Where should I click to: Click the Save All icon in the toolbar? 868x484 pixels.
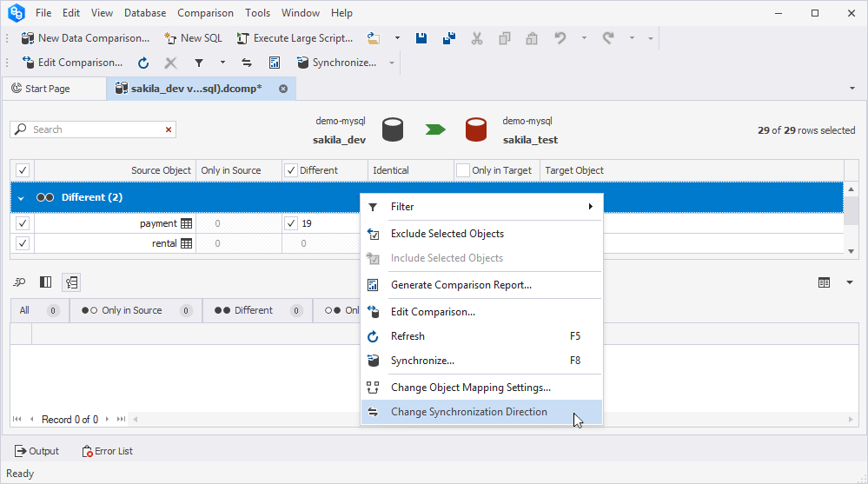(x=448, y=38)
